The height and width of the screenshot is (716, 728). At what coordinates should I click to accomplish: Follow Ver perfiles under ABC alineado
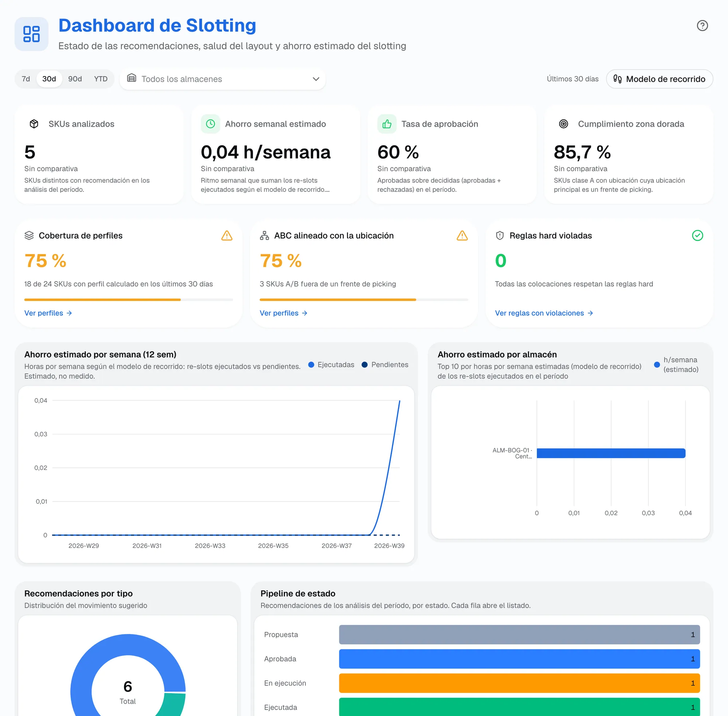(x=284, y=313)
